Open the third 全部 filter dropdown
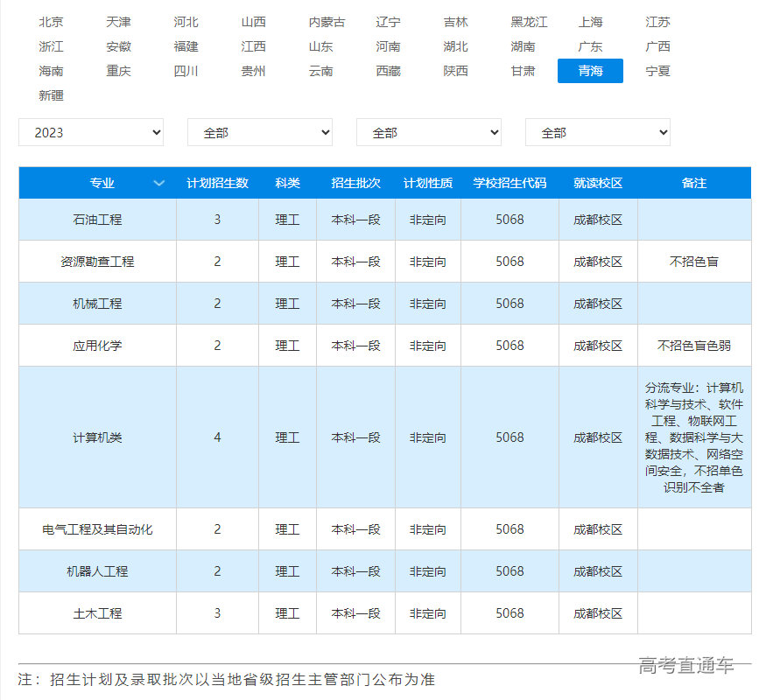This screenshot has height=700, width=759. (x=428, y=132)
